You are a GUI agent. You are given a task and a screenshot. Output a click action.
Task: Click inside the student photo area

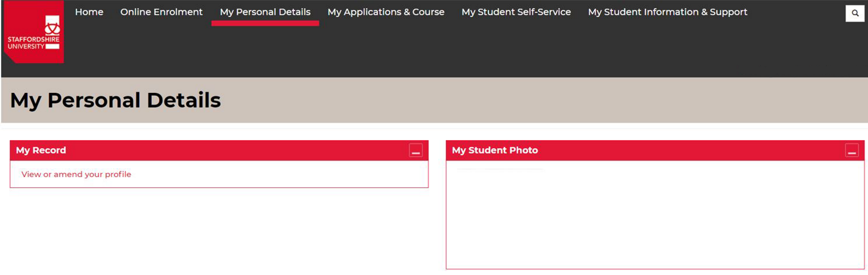pos(655,215)
